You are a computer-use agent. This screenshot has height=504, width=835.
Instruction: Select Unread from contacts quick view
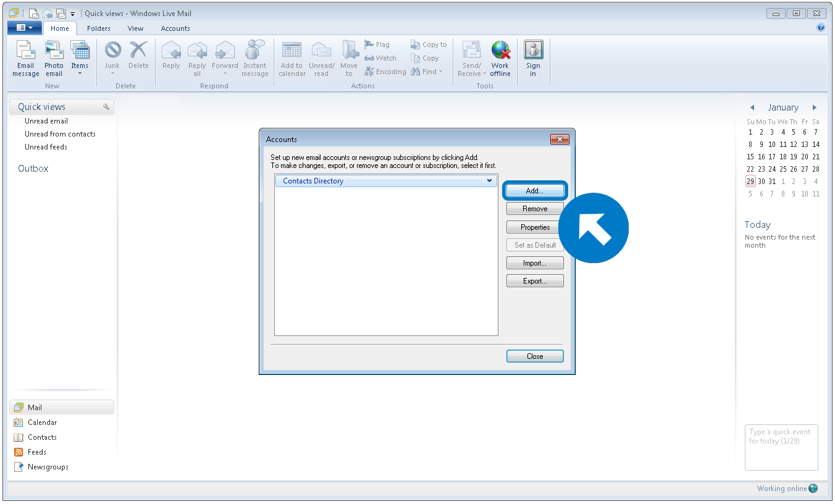tap(60, 134)
